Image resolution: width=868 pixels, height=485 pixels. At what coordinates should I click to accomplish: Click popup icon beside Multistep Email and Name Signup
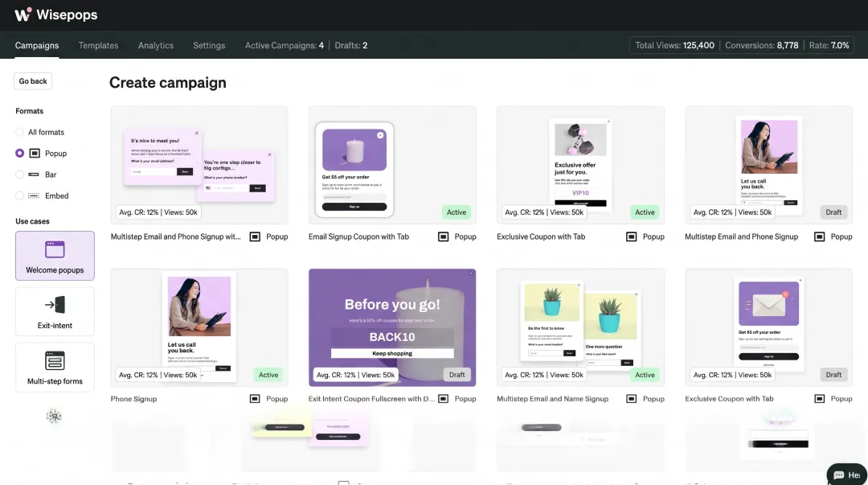[x=631, y=398]
